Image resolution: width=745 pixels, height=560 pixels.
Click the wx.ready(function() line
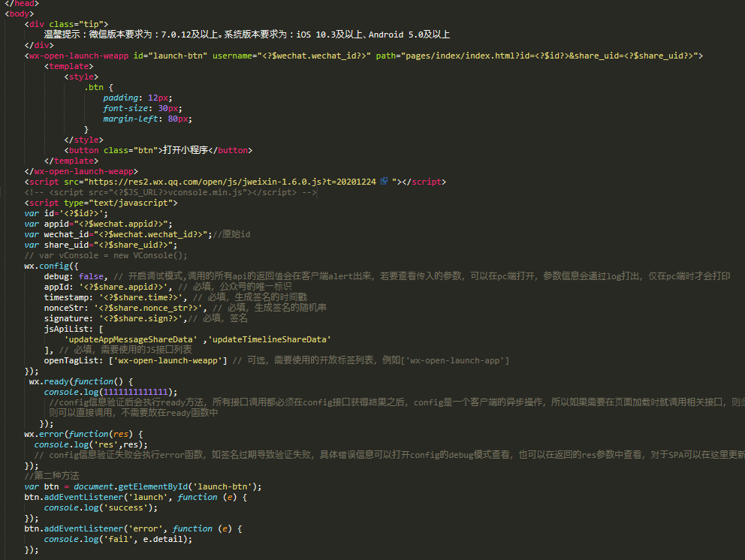81,381
